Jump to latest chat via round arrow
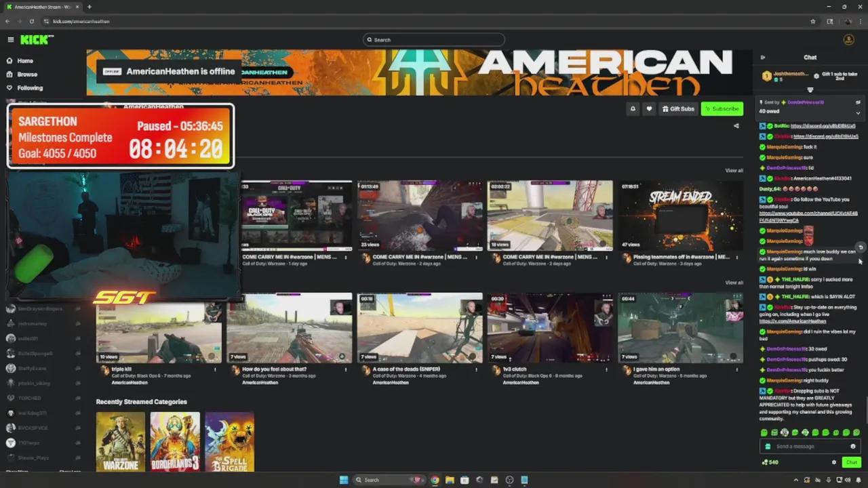868x488 pixels. (860, 247)
